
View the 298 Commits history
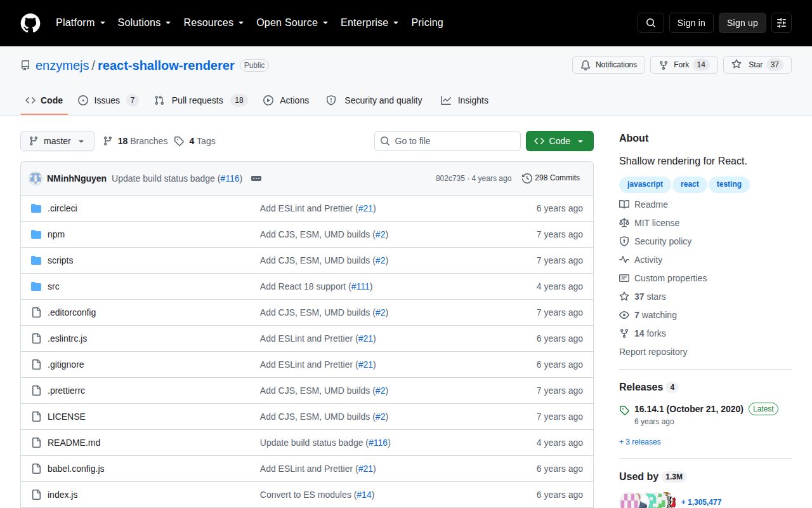551,178
